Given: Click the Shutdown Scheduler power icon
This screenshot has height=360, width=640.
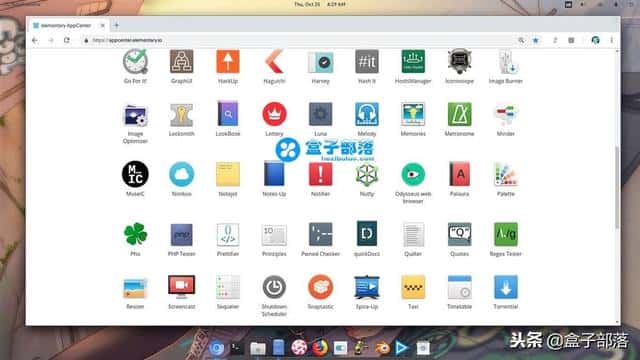Looking at the screenshot, I should pyautogui.click(x=274, y=287).
